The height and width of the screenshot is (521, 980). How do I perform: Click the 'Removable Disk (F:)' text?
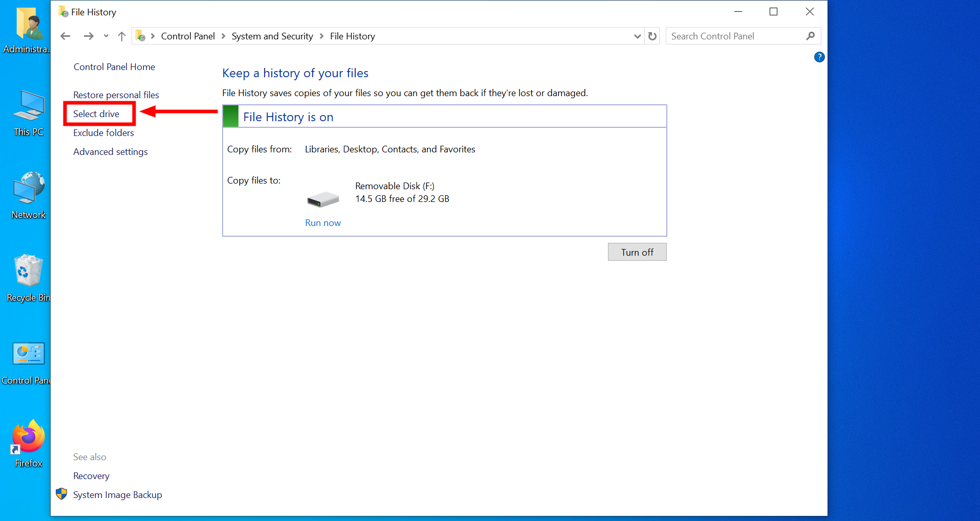point(395,186)
